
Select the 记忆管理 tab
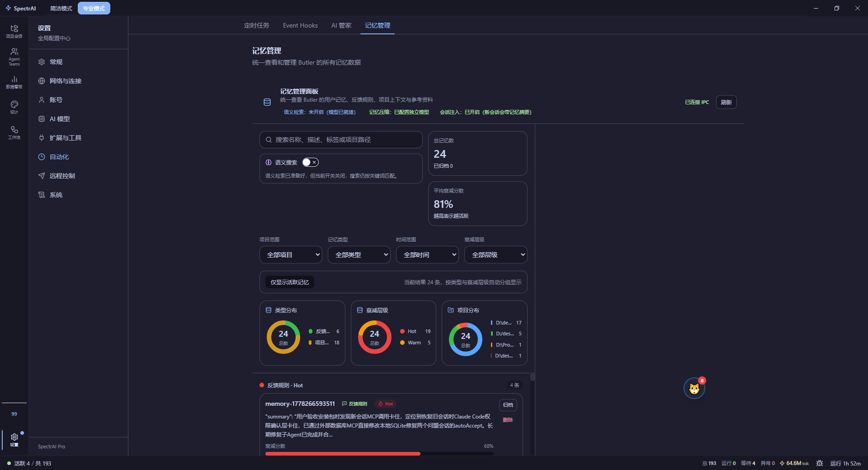point(377,25)
